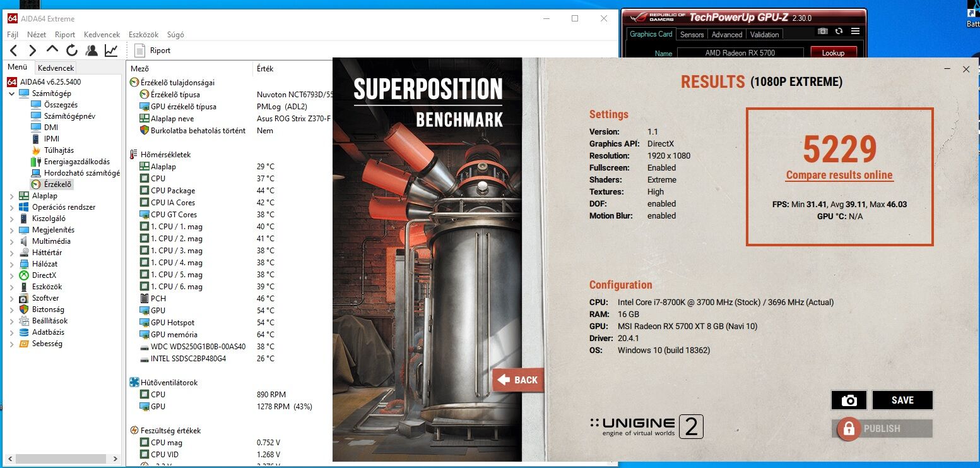Image resolution: width=980 pixels, height=468 pixels.
Task: Click the Érzékelő gauge icon in tree
Action: (36, 184)
